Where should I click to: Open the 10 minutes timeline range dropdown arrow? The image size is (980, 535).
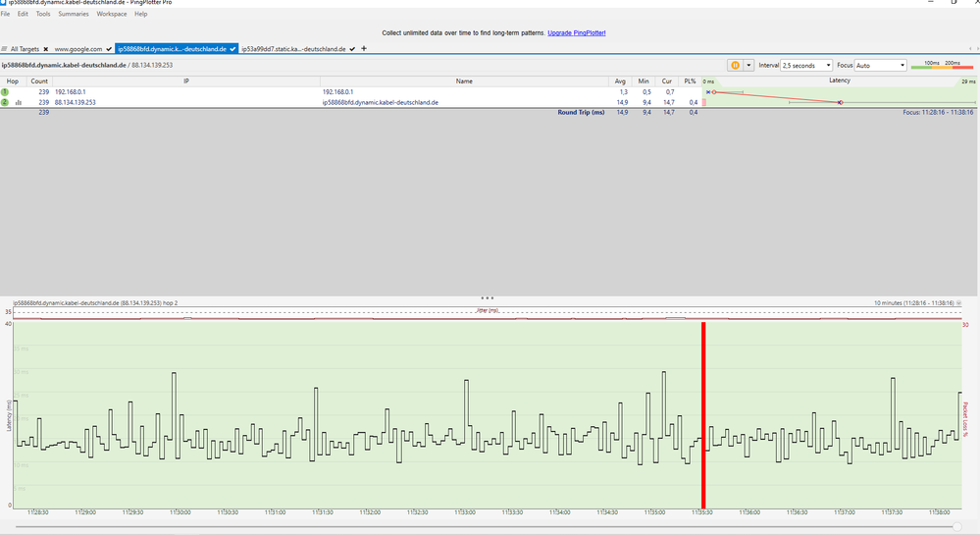click(x=958, y=303)
